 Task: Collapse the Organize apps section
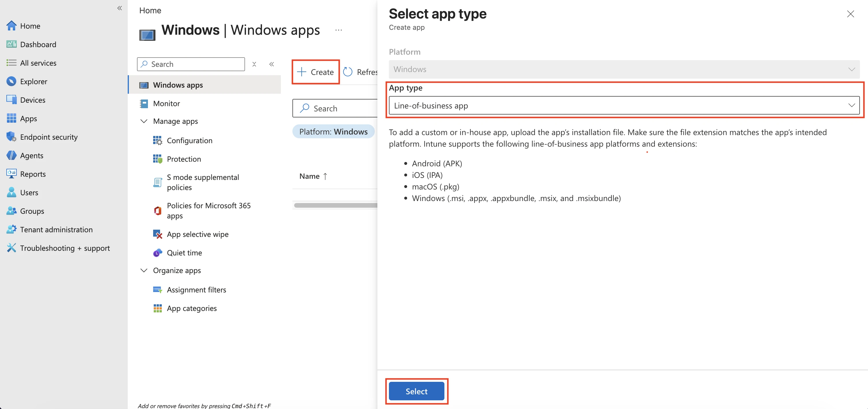[x=144, y=270]
